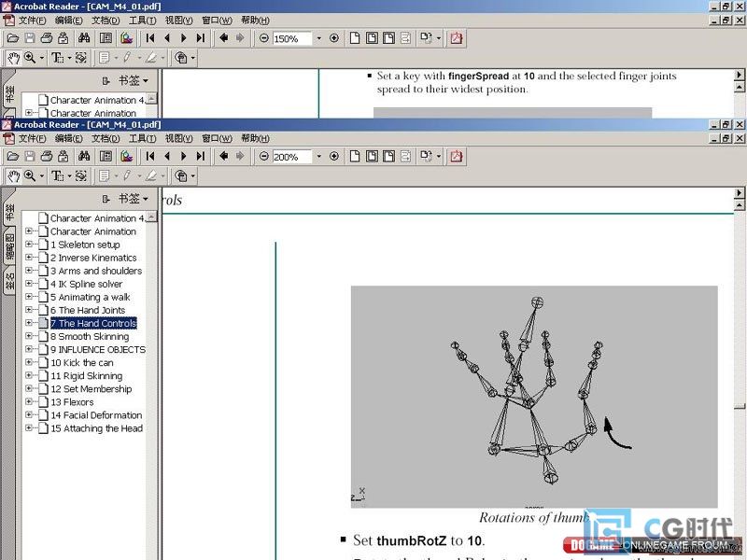Open 工具(T) menu in lower window
Image resolution: width=747 pixels, height=560 pixels.
(x=143, y=138)
